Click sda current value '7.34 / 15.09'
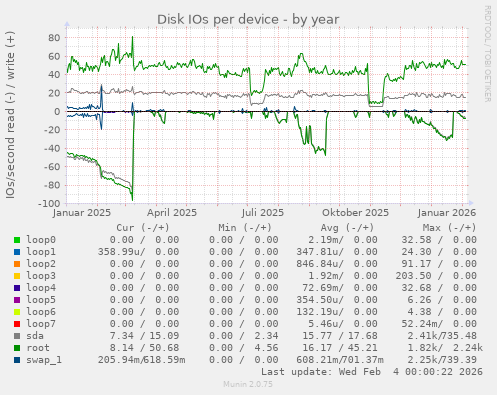497x395 pixels. click(x=144, y=336)
